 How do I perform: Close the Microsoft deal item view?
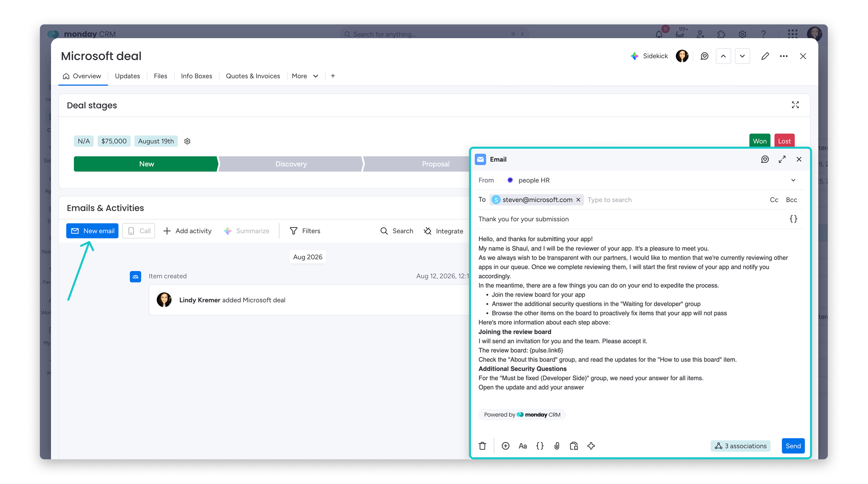coord(803,56)
